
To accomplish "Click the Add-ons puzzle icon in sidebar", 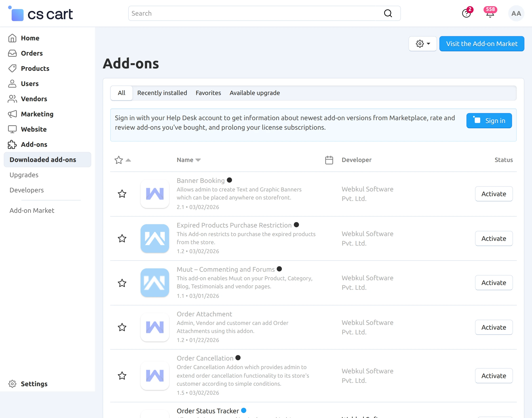I will pyautogui.click(x=12, y=144).
